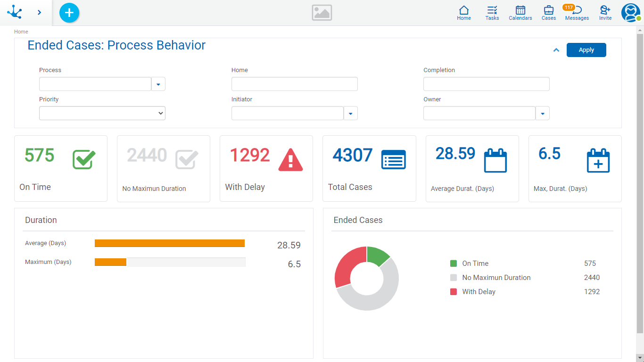Click the Apply button

pyautogui.click(x=586, y=50)
